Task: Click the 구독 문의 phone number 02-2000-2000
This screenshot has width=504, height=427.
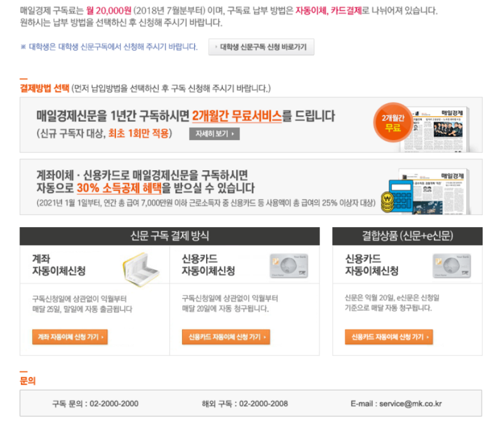Action: click(x=114, y=404)
